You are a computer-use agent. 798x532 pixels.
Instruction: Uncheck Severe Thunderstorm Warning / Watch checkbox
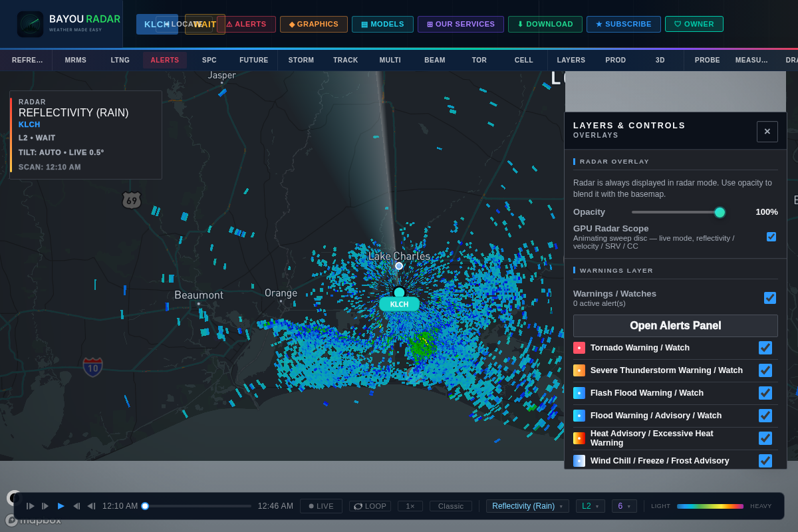(x=765, y=370)
